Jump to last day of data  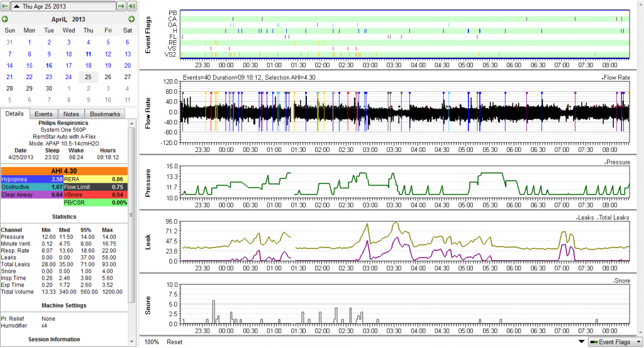pos(131,6)
